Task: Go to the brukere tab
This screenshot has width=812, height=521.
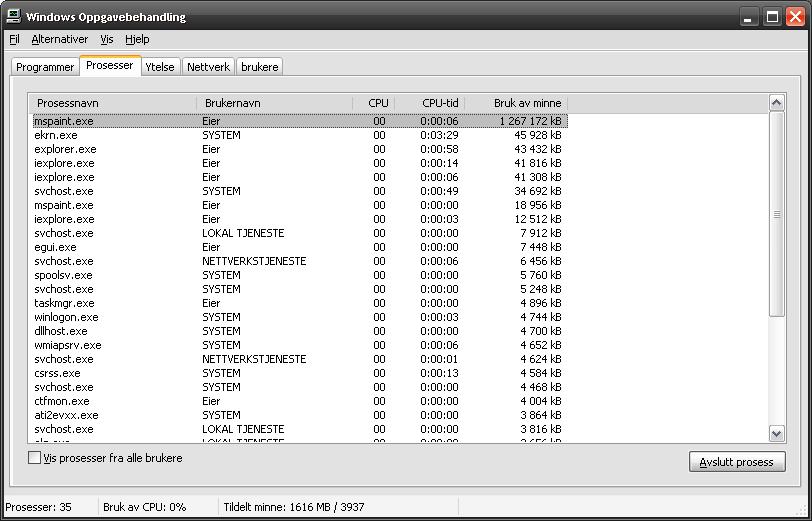Action: [x=259, y=67]
